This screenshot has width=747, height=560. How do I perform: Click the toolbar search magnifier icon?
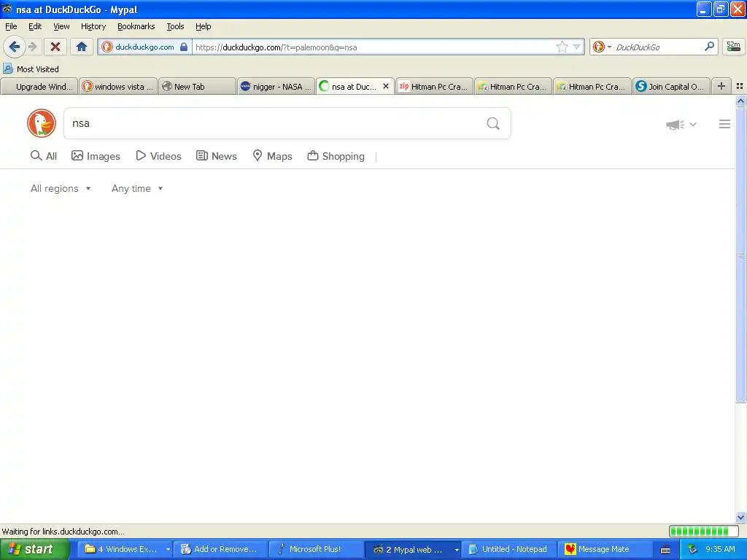pos(709,46)
